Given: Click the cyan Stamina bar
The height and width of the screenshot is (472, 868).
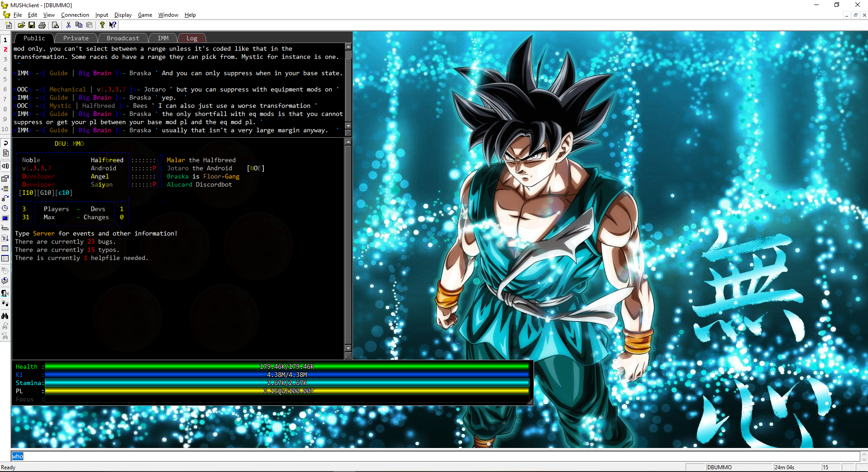Looking at the screenshot, I should [287, 383].
